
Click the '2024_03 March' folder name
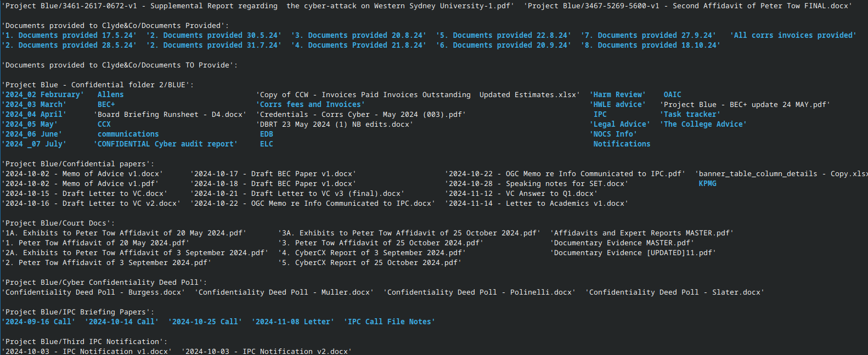coord(34,104)
